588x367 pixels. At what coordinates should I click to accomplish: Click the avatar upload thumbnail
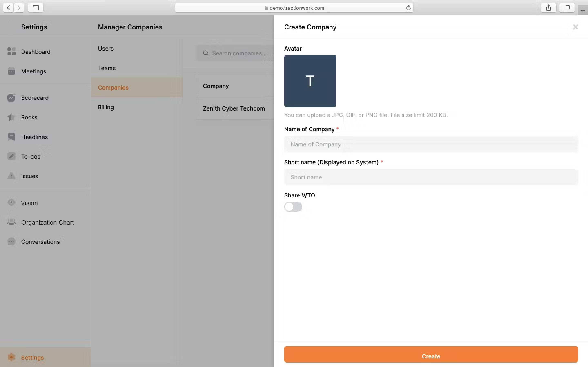(x=310, y=81)
